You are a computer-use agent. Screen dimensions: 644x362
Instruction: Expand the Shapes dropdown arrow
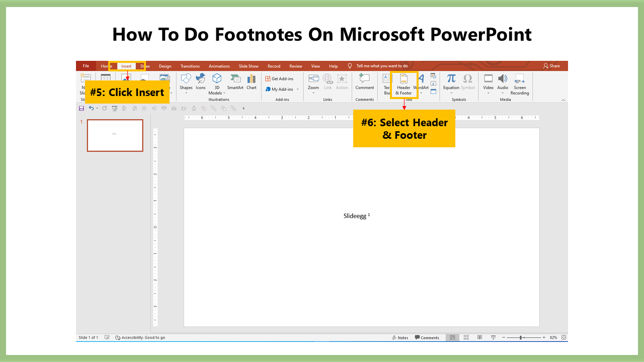pos(186,93)
